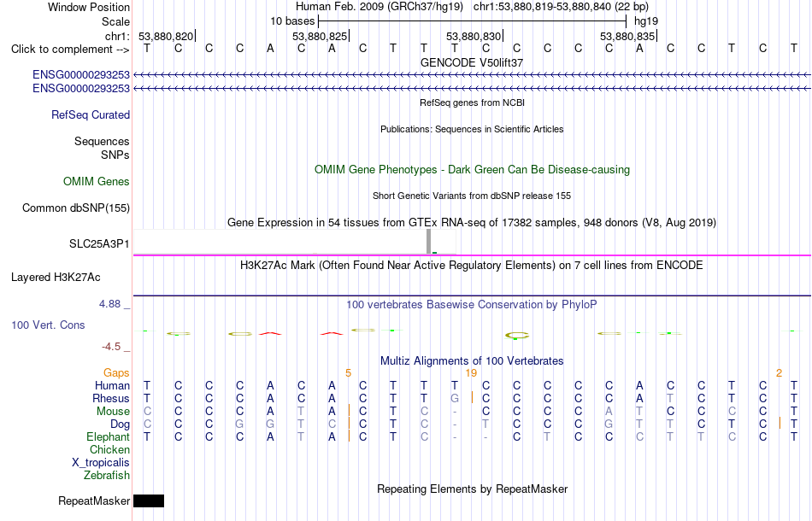
Task: Click the Zebrafish species label
Action: 107,475
